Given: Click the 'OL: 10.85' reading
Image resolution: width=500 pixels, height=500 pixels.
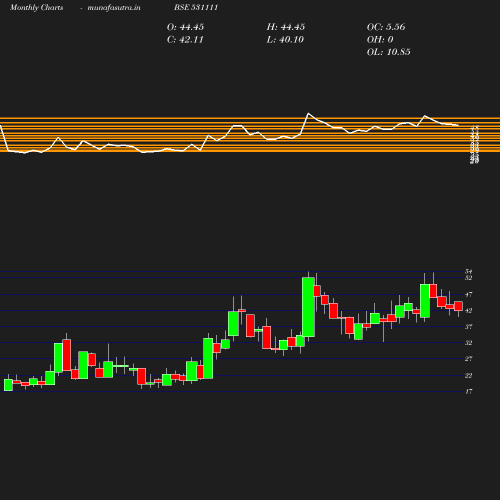Looking at the screenshot, I should pyautogui.click(x=389, y=52).
